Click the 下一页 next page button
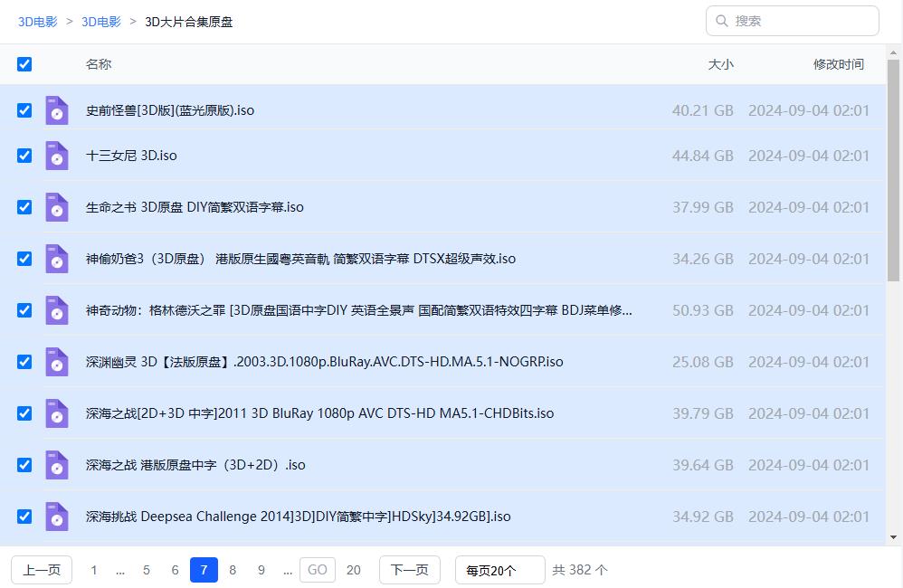This screenshot has height=588, width=903. tap(409, 570)
